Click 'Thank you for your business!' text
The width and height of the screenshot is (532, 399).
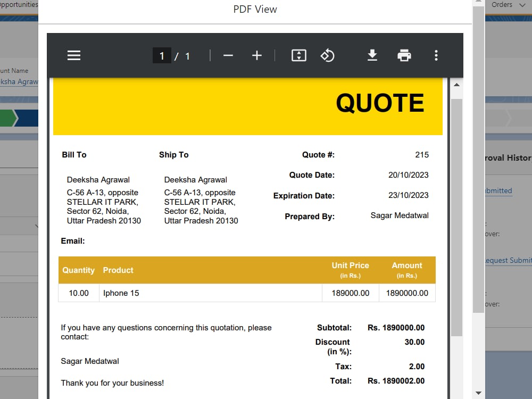(x=112, y=383)
